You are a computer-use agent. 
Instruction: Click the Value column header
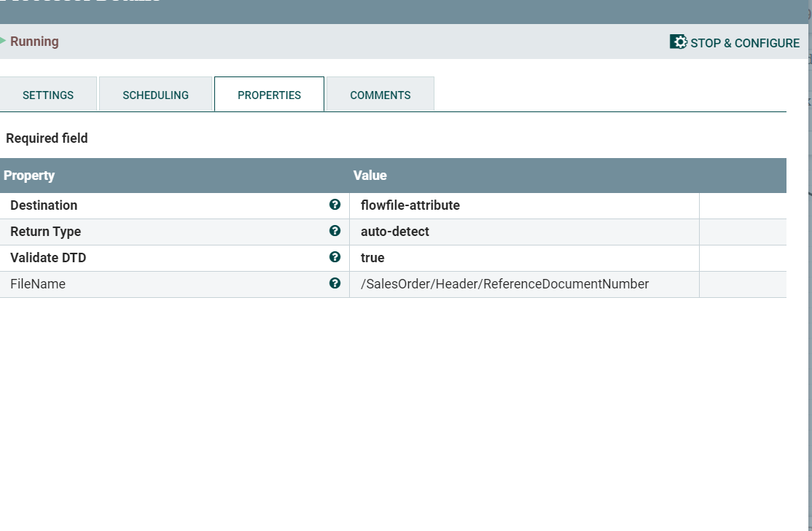point(370,176)
